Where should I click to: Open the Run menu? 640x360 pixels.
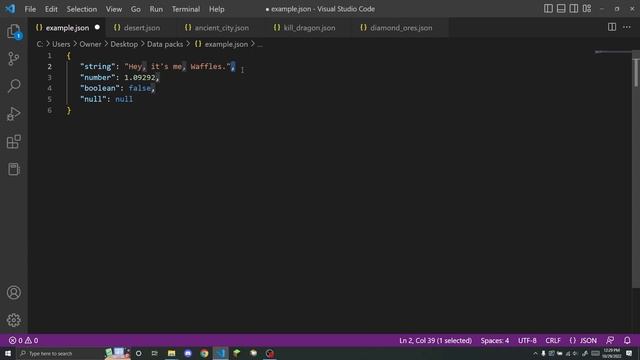156,9
